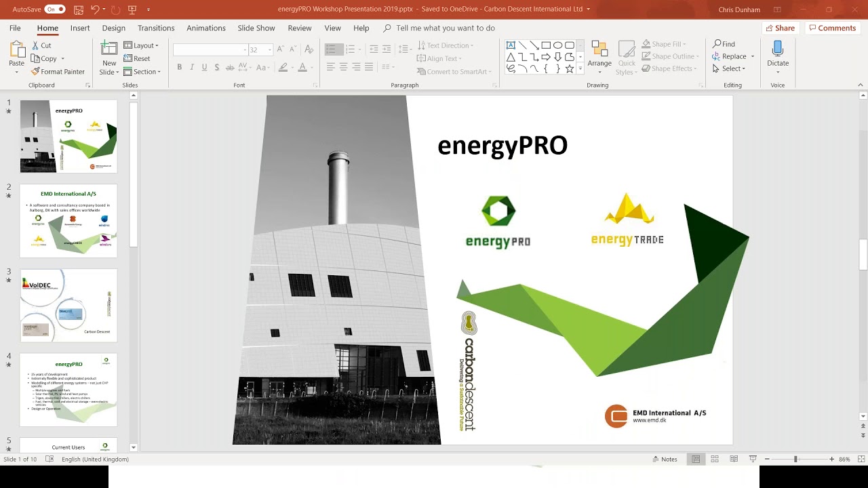The image size is (868, 488).
Task: Select slide 2 EMD International thumbnail
Action: [x=68, y=221]
